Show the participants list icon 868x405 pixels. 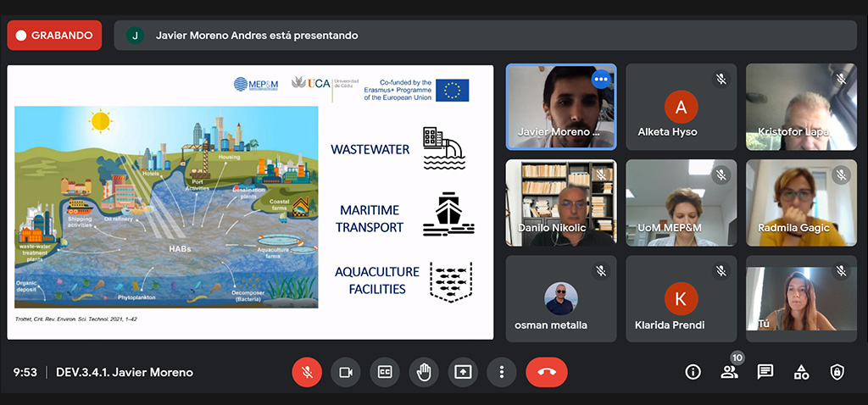(x=729, y=372)
